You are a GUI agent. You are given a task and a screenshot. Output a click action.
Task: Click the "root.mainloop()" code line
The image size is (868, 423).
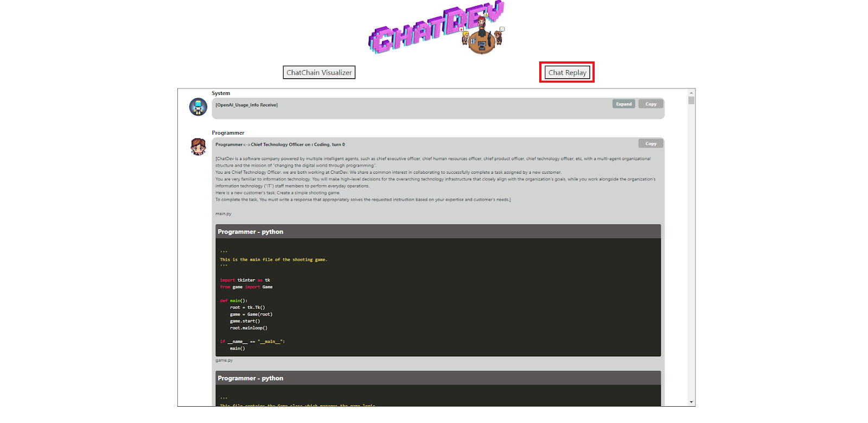point(248,328)
